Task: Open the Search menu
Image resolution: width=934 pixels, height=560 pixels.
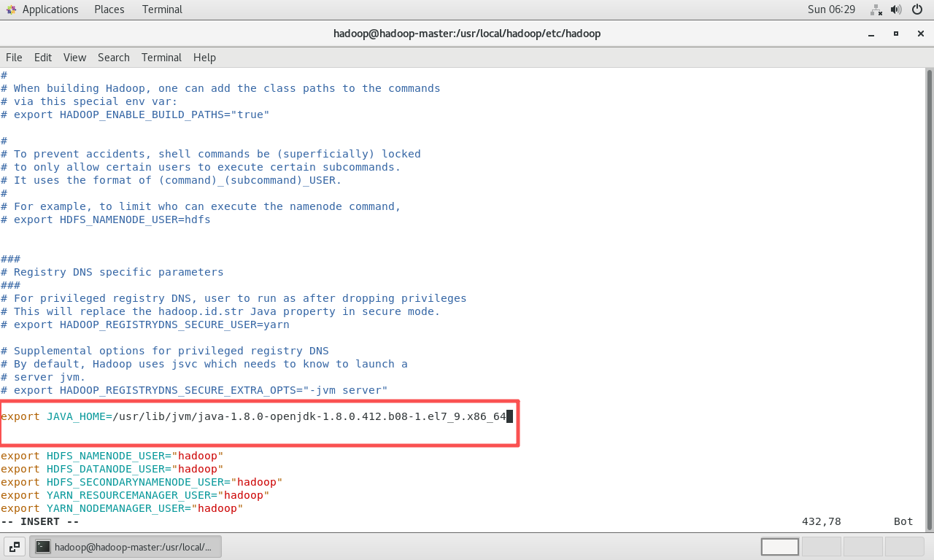Action: click(113, 58)
